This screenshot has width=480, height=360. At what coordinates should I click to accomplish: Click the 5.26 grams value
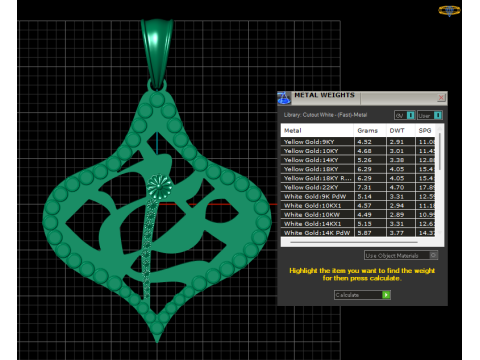pos(364,160)
